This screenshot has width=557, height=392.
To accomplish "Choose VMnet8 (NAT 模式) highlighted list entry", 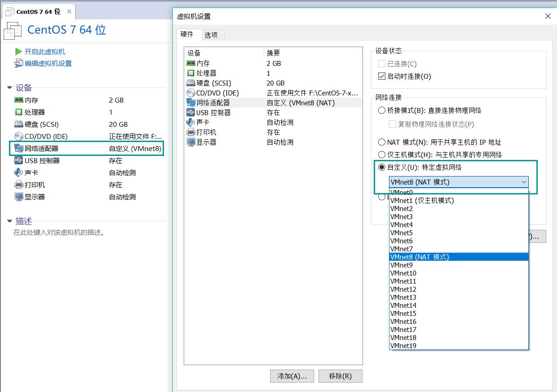I will click(459, 257).
